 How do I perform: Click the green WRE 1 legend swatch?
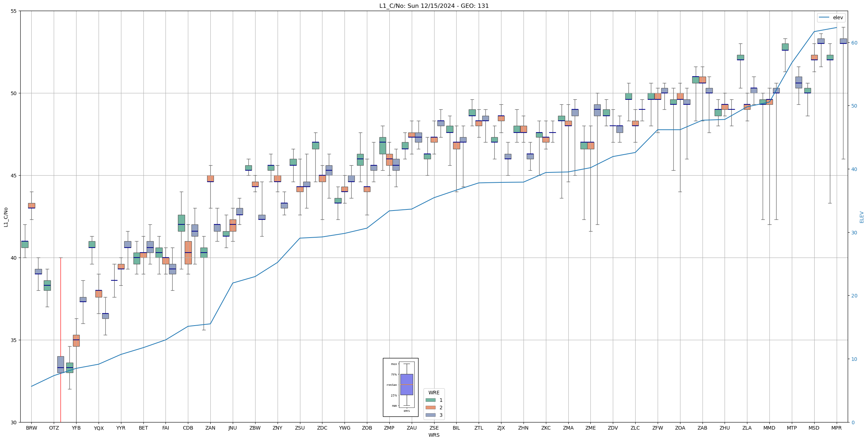(430, 400)
